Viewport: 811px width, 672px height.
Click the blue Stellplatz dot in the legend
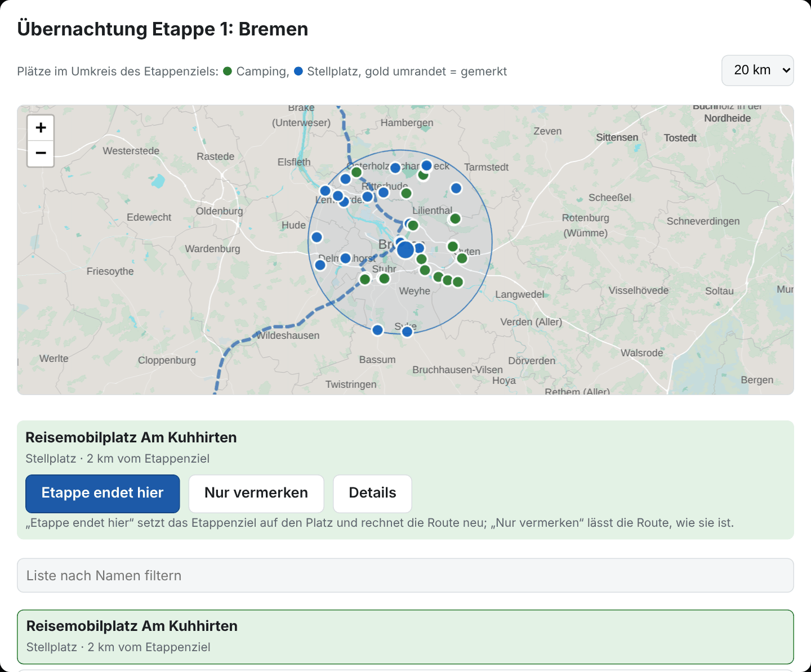click(298, 71)
